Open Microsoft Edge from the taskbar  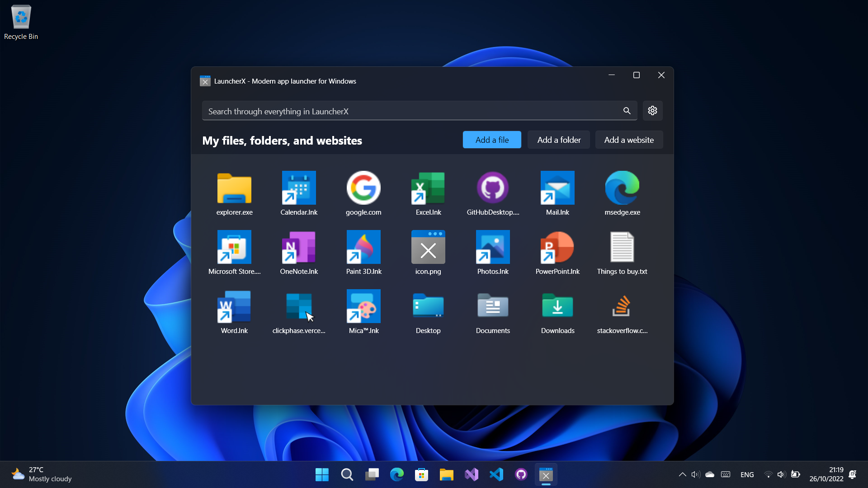(397, 474)
